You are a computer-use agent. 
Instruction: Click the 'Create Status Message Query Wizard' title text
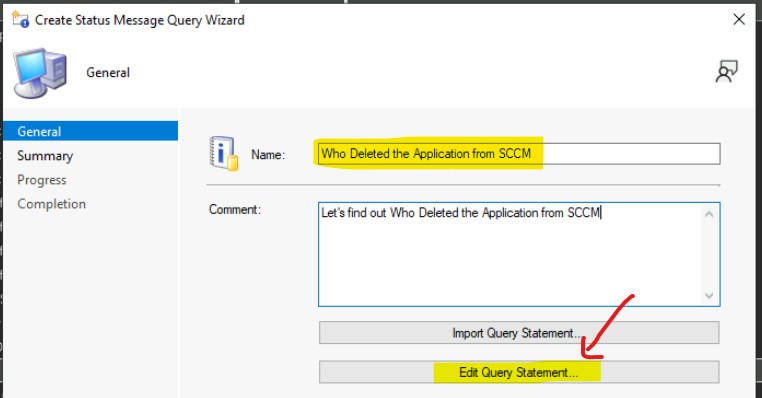tap(139, 20)
